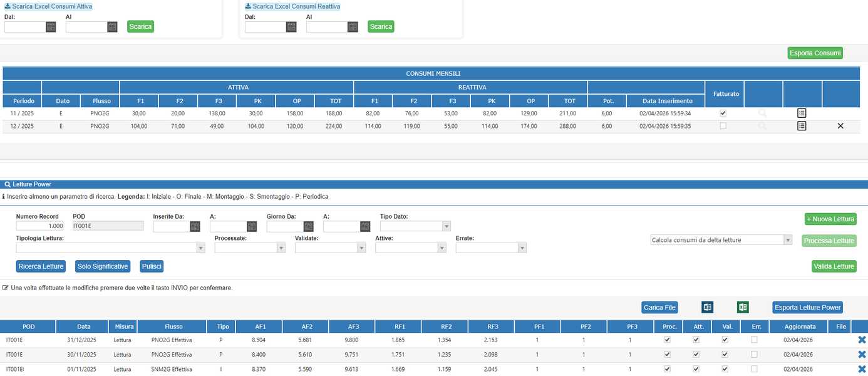Open the Attiva 'Al' calendar picker
868x376 pixels.
tap(112, 27)
